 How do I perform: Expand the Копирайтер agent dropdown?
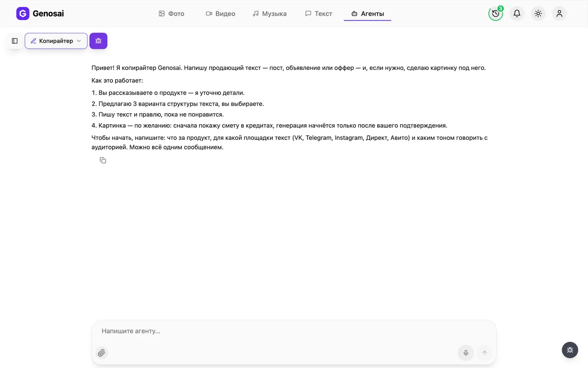coord(56,41)
